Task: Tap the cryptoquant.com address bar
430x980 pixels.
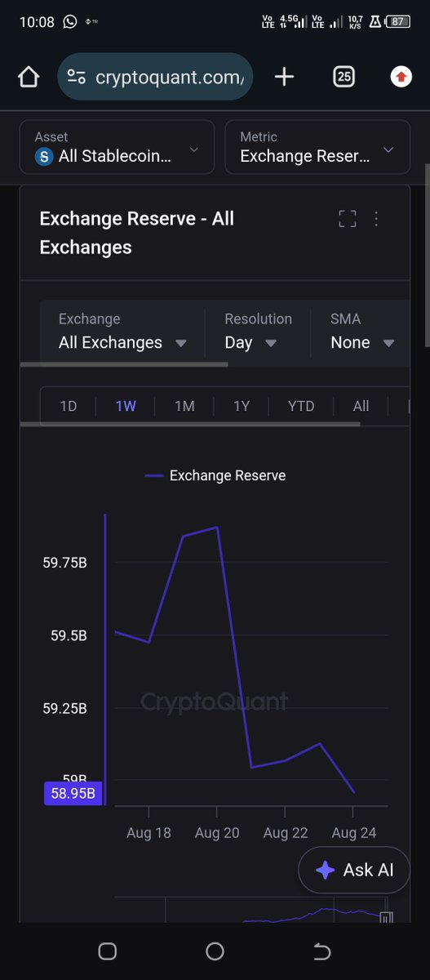Action: 156,77
